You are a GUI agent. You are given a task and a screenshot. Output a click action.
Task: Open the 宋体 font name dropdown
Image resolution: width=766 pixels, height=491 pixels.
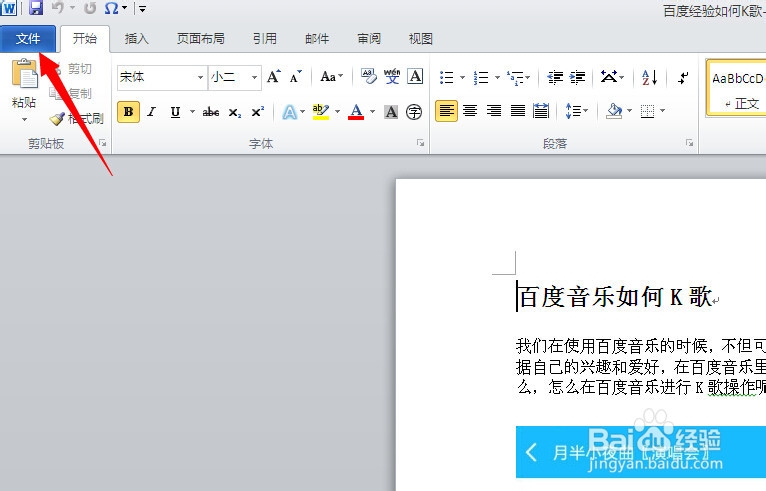(x=200, y=77)
